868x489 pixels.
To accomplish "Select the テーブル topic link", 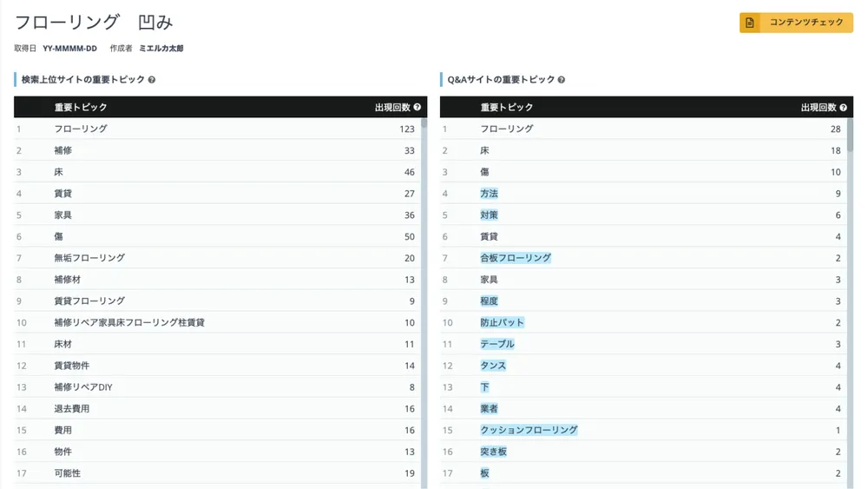I will 497,344.
